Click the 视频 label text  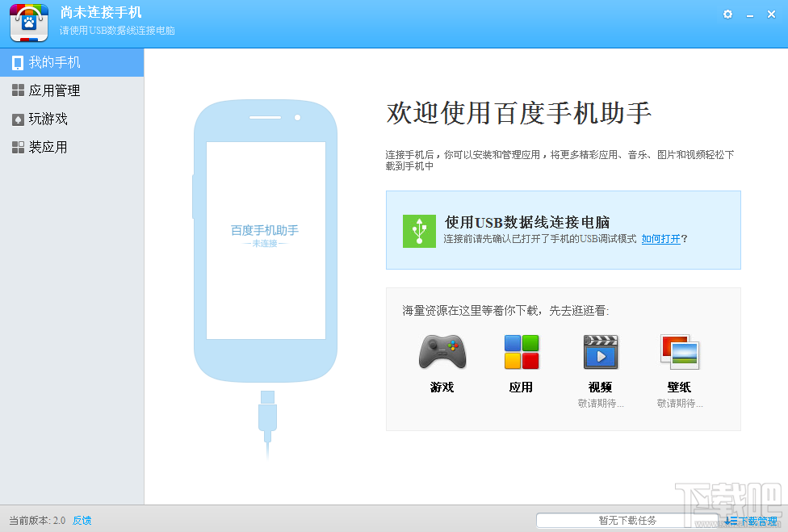pyautogui.click(x=601, y=387)
